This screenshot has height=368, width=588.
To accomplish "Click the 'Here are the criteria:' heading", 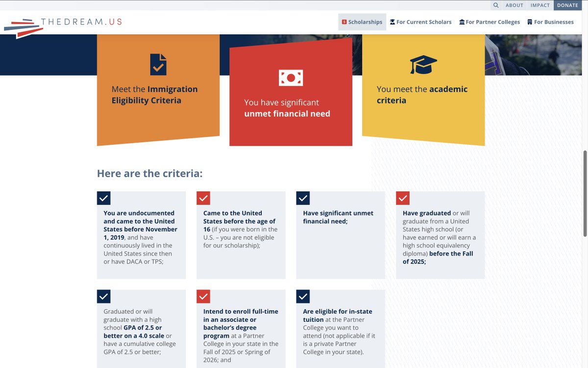I will [x=150, y=173].
